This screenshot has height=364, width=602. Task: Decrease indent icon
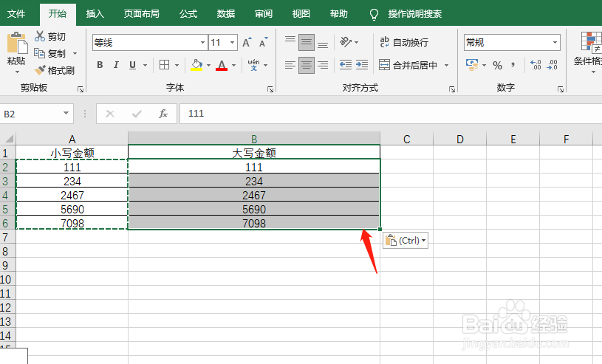click(x=346, y=65)
